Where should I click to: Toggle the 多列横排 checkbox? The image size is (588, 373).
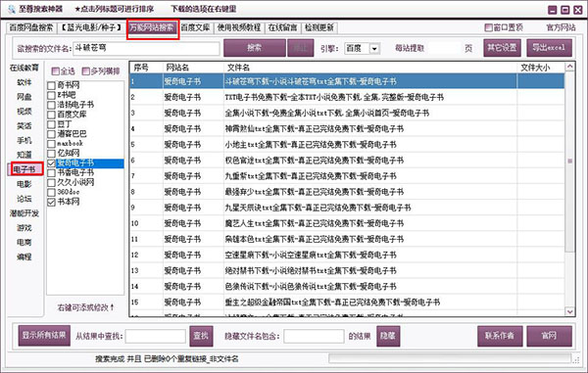86,71
